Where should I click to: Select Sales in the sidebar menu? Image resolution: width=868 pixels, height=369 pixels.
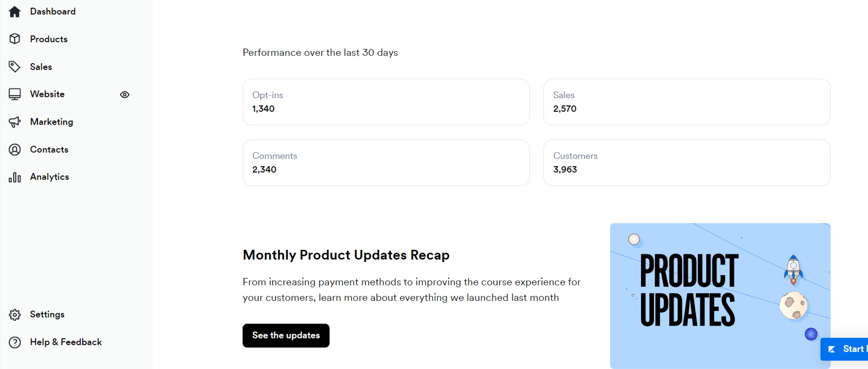click(41, 67)
